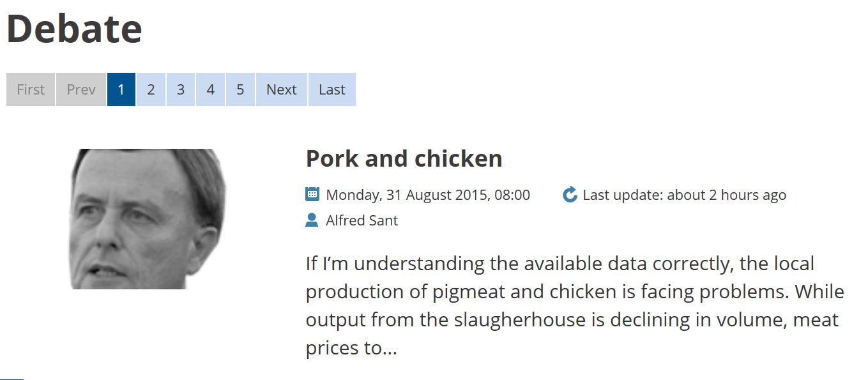Click the active page 1 button
868x380 pixels.
point(121,89)
